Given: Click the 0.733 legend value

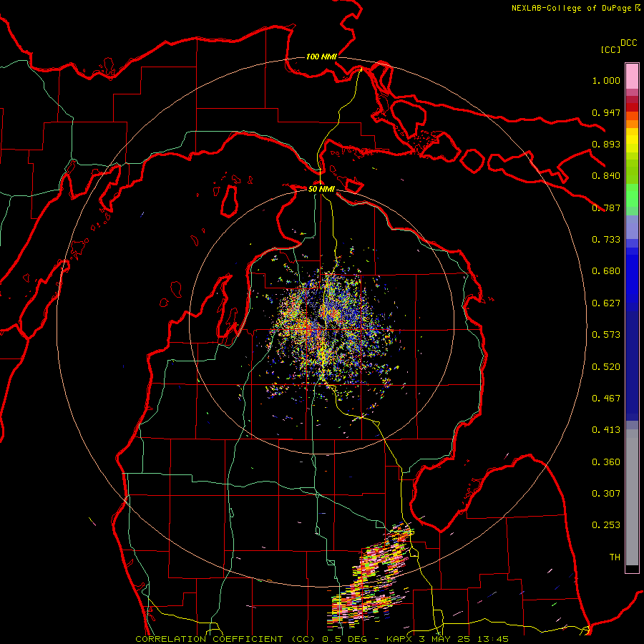Looking at the screenshot, I should tap(606, 240).
